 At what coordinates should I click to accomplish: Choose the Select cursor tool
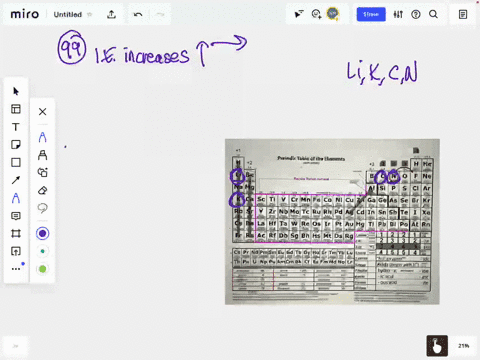(x=16, y=91)
